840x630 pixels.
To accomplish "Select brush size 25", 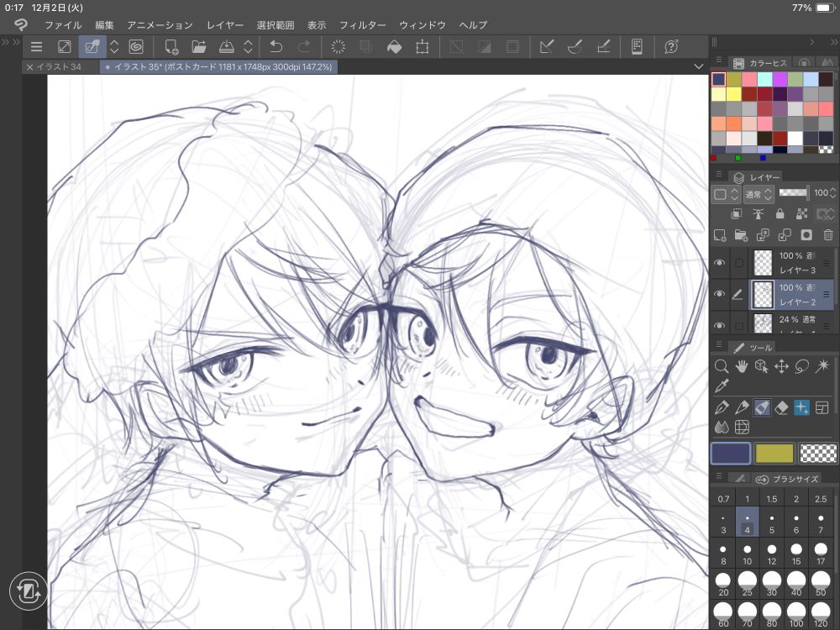I will pyautogui.click(x=747, y=585).
